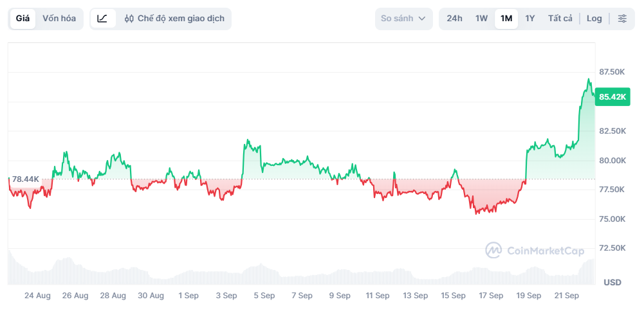Click the 11 Sep date label
Screen dimensions: 644x313
pyautogui.click(x=378, y=296)
